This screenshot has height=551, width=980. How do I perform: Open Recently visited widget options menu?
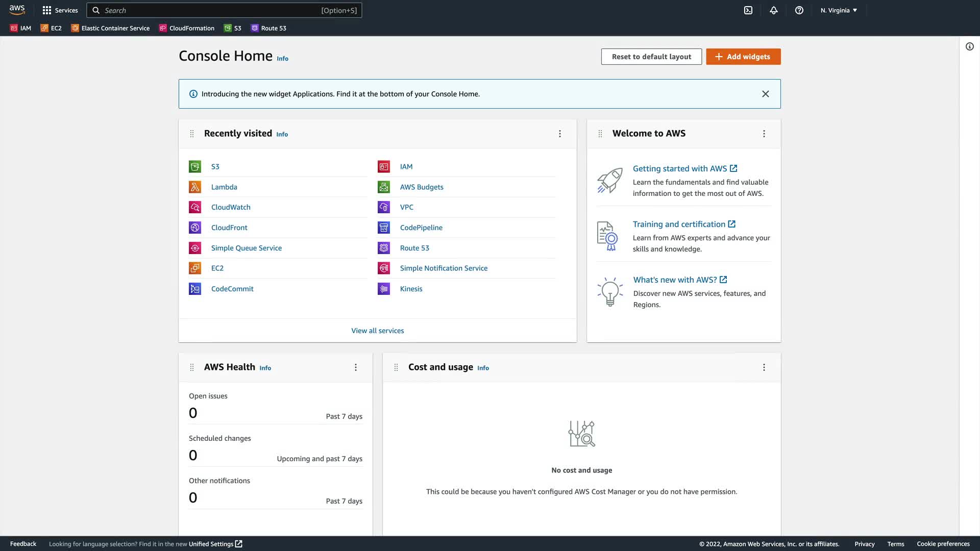coord(560,134)
